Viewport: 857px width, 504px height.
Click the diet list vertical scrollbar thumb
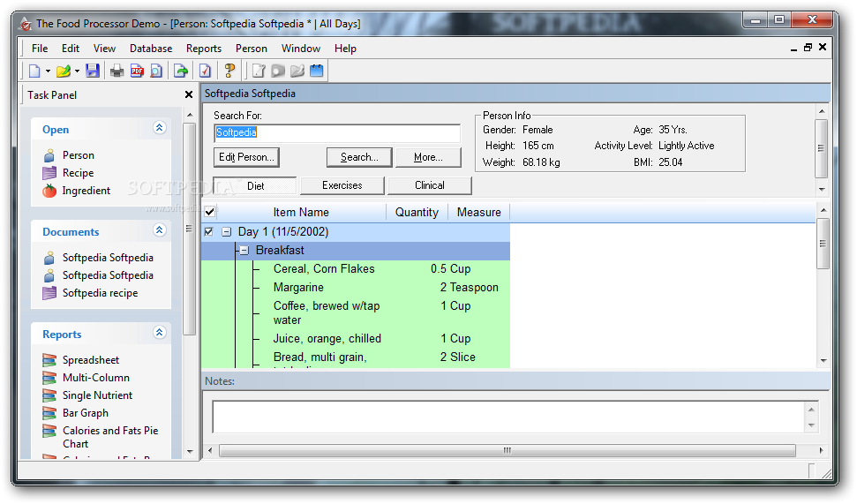pyautogui.click(x=823, y=244)
